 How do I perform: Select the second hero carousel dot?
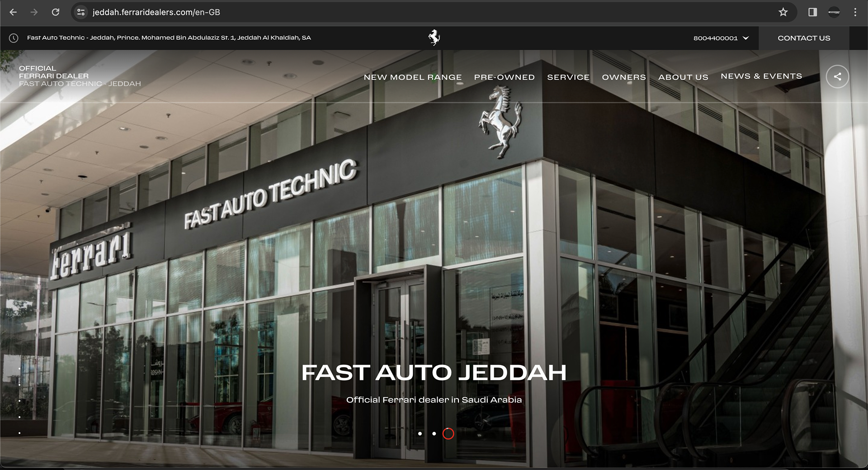(434, 433)
